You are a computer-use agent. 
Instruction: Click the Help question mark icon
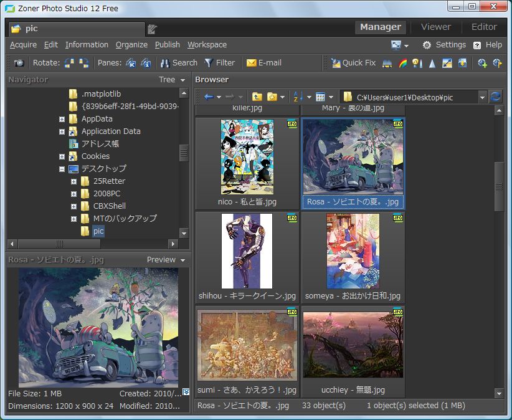tap(477, 45)
